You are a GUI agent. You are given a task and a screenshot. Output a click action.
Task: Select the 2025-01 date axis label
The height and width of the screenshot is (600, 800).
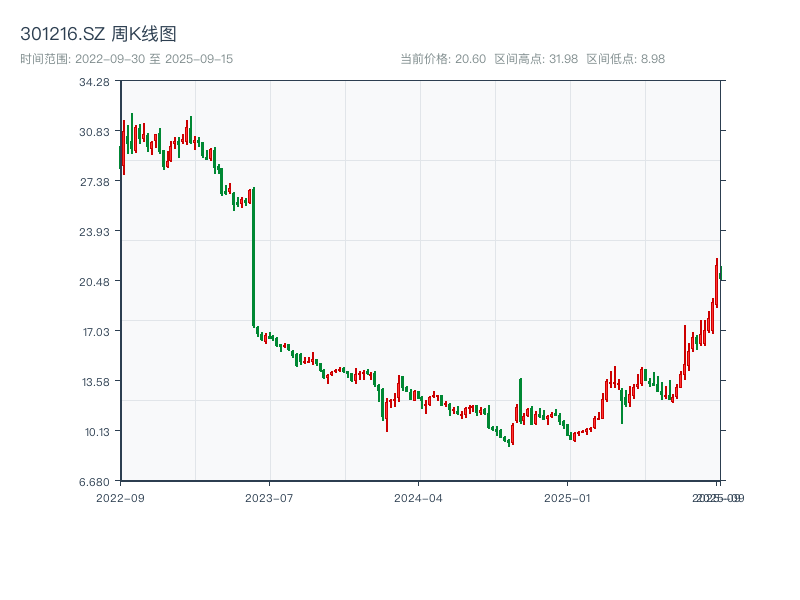point(569,497)
